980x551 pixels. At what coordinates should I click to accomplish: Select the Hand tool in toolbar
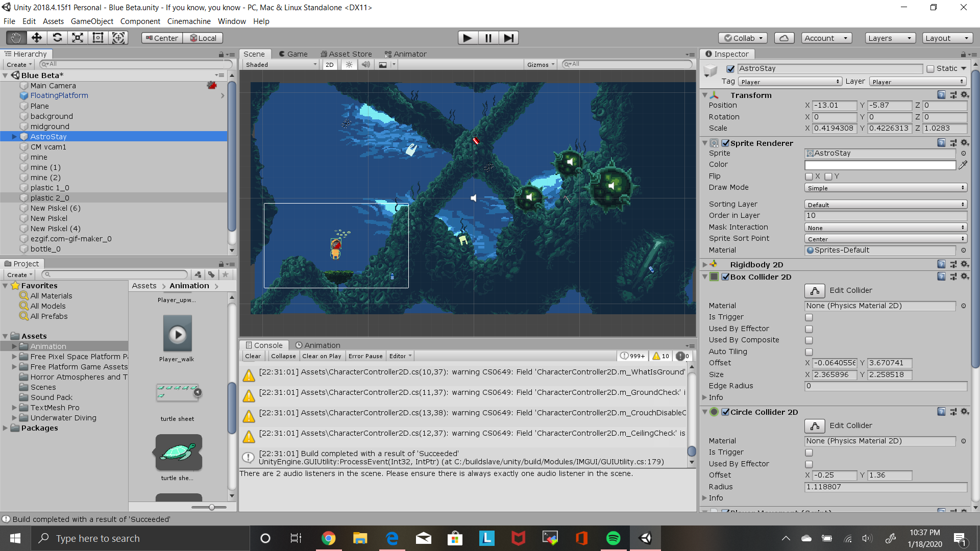(x=16, y=38)
